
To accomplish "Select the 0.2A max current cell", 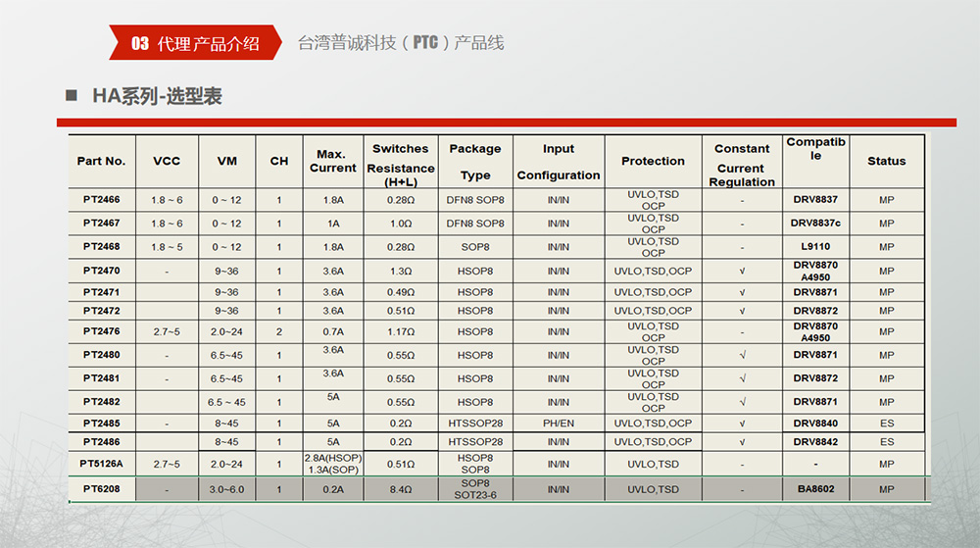I will click(x=333, y=489).
